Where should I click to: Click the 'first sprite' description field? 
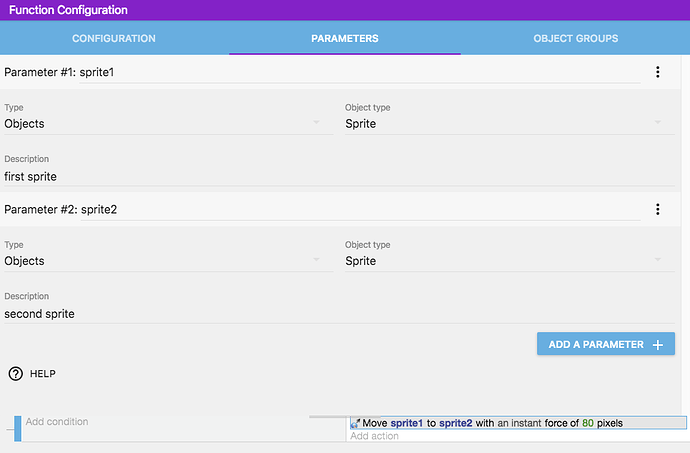[339, 177]
